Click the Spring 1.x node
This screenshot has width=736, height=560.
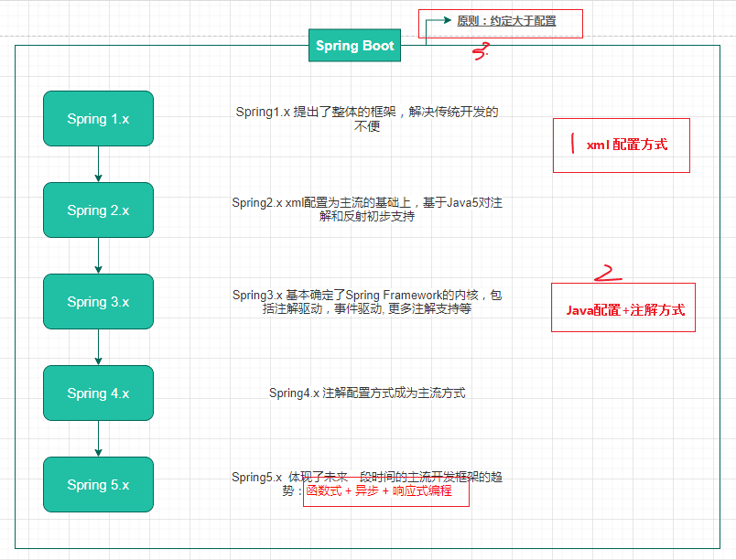[98, 119]
